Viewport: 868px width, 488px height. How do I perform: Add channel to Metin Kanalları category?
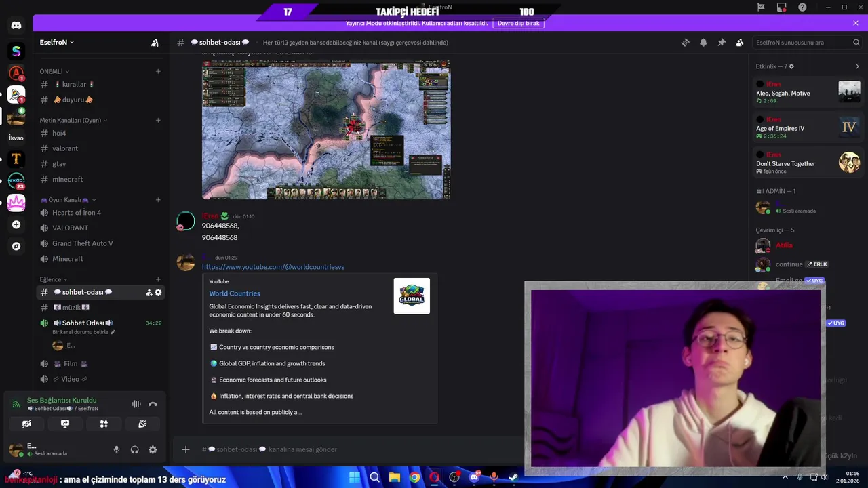[158, 120]
